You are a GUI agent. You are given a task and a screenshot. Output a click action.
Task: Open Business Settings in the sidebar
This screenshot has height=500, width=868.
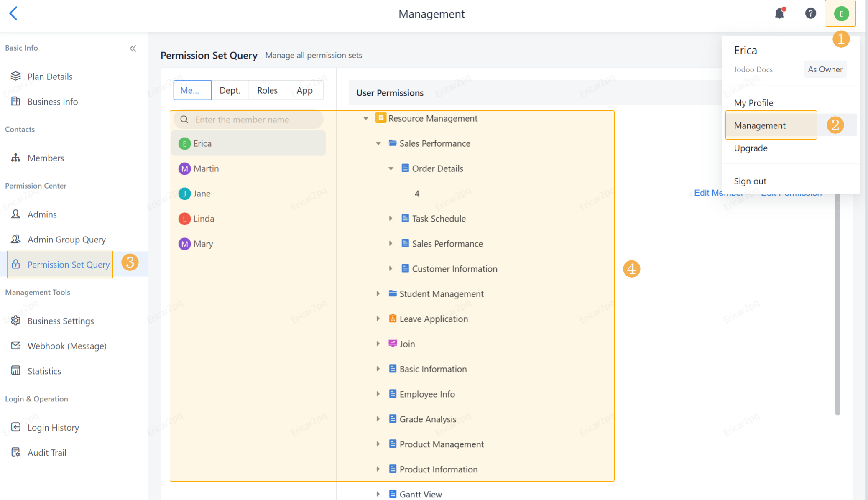(x=61, y=321)
